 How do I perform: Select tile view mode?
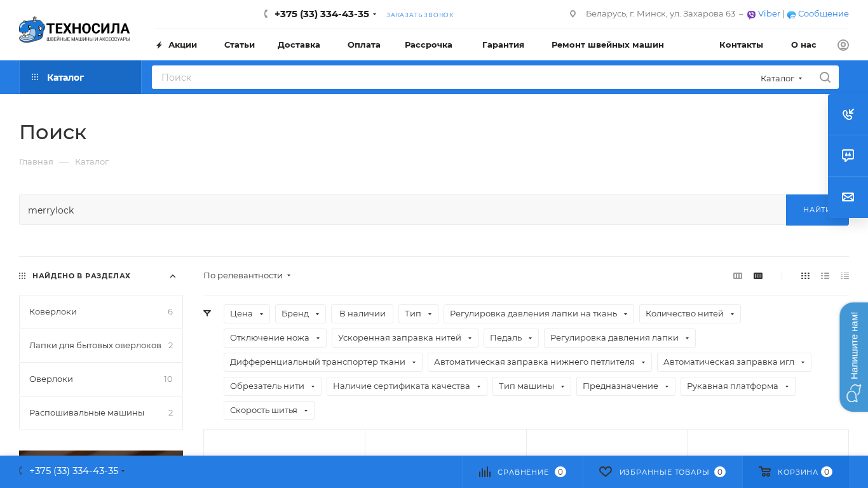click(805, 276)
